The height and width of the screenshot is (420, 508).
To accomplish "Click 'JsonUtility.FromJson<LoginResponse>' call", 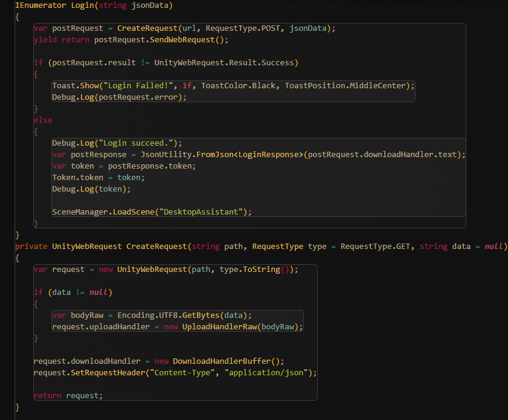I will tap(222, 155).
